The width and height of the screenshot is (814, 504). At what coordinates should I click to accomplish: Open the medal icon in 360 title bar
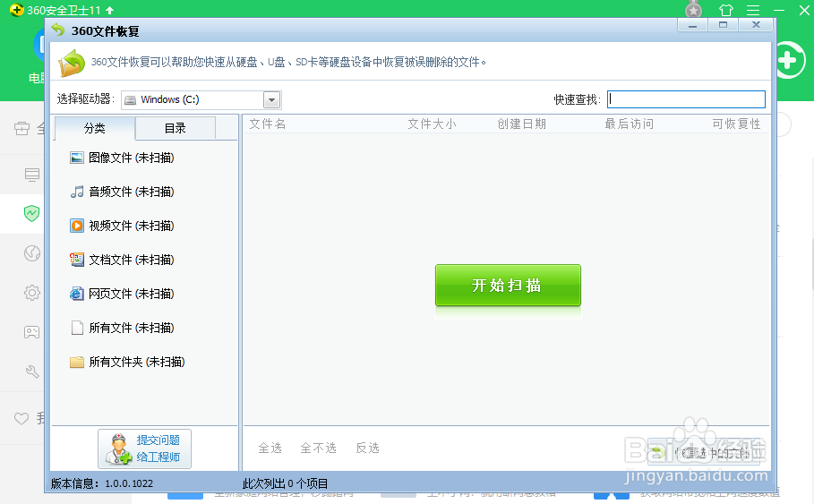coord(694,9)
